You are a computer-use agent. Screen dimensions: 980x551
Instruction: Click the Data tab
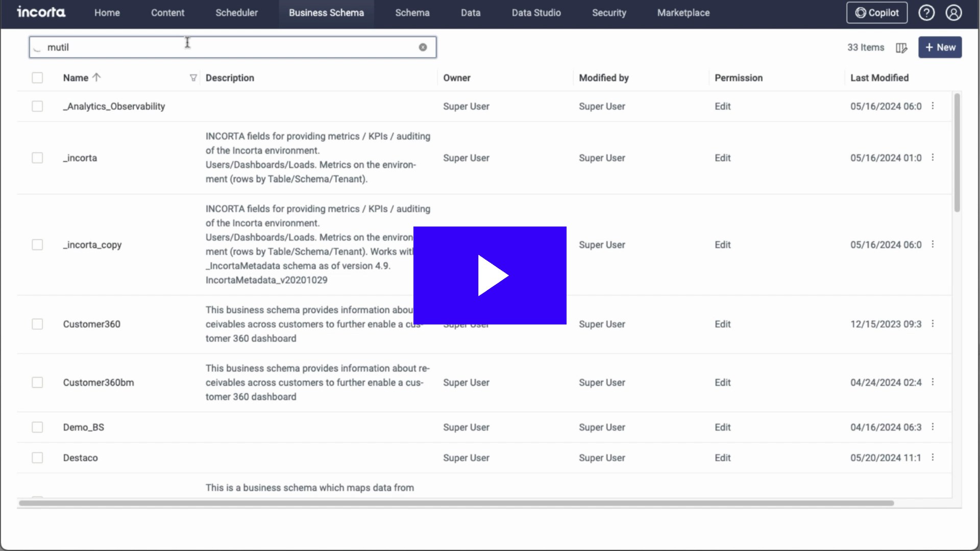(471, 13)
